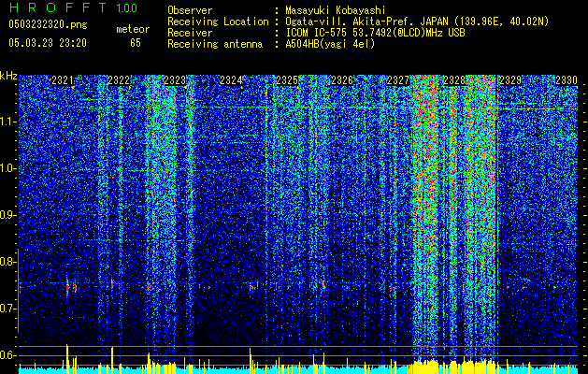Click the kHz axis unit label

point(8,76)
